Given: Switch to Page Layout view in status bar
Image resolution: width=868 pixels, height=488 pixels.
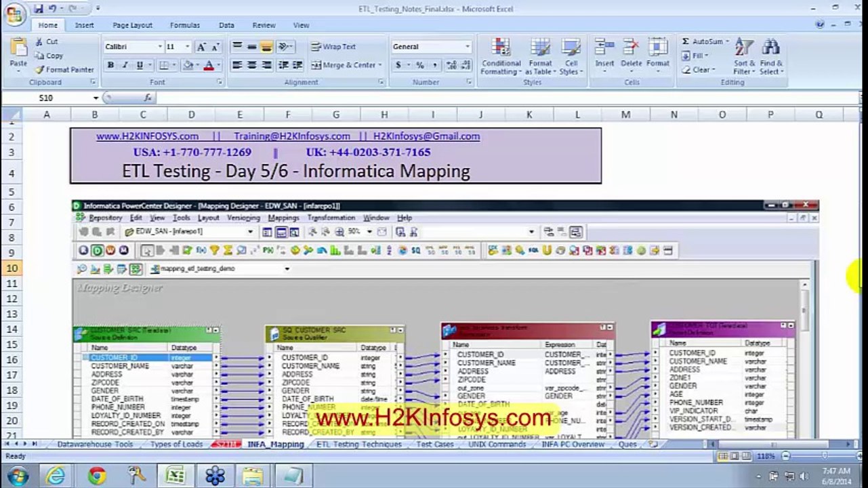Looking at the screenshot, I should 735,456.
